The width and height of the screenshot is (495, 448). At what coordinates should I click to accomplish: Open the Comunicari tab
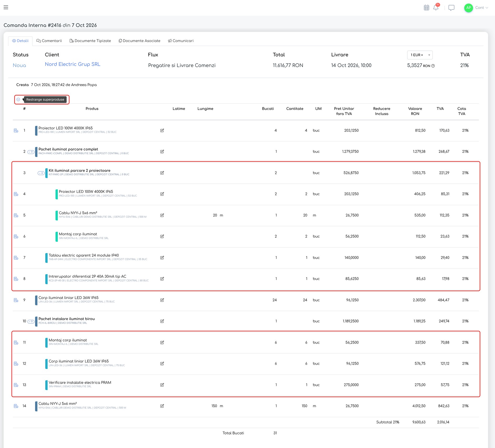coord(181,41)
